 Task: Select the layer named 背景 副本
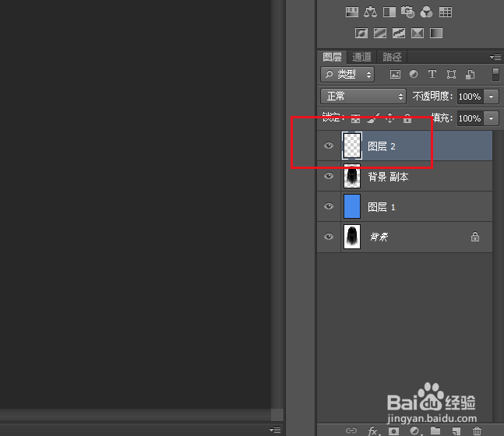click(x=388, y=177)
